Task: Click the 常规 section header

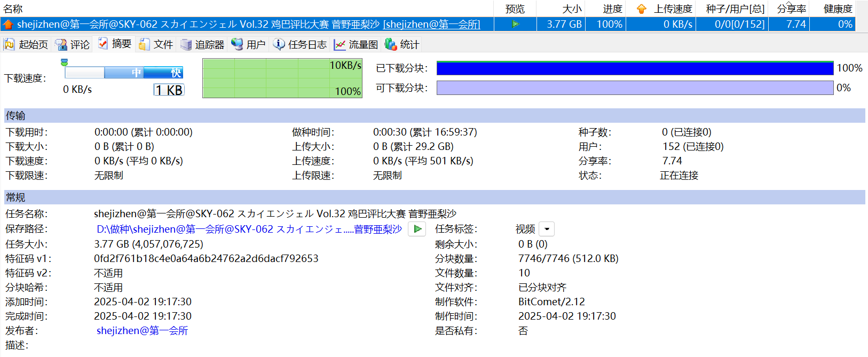Action: click(435, 197)
